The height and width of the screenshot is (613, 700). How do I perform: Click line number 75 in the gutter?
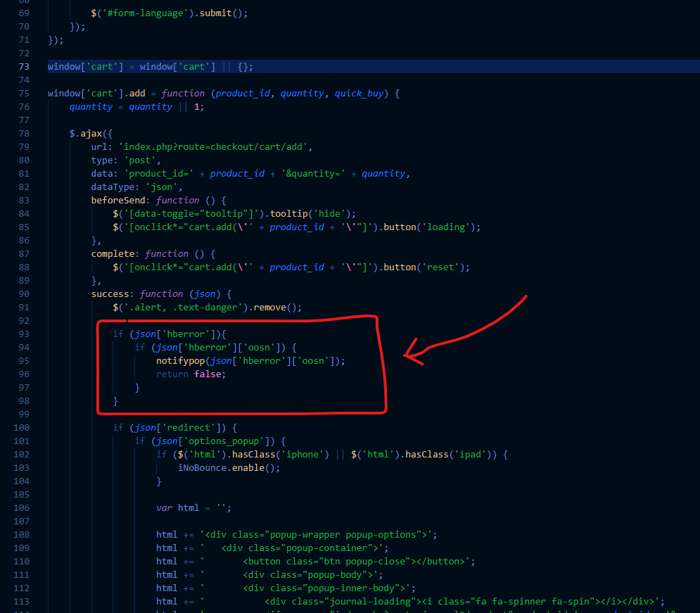(x=24, y=94)
